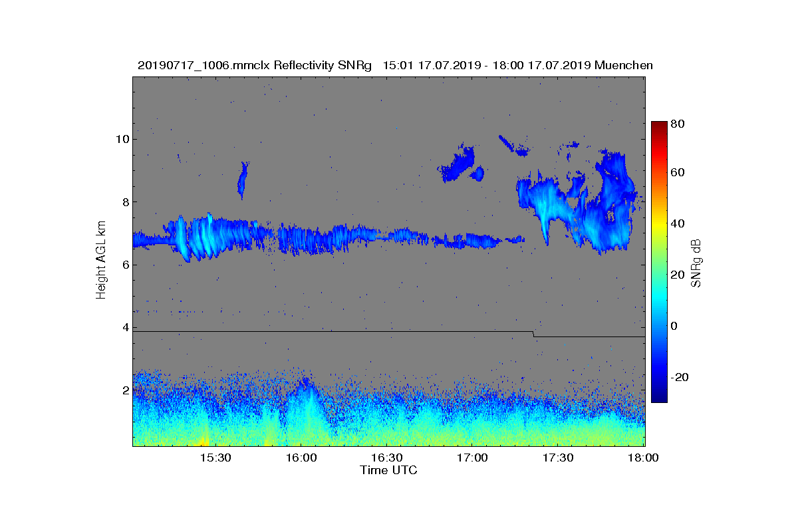Click the height tick label '2'
This screenshot has width=798, height=532.
125,390
